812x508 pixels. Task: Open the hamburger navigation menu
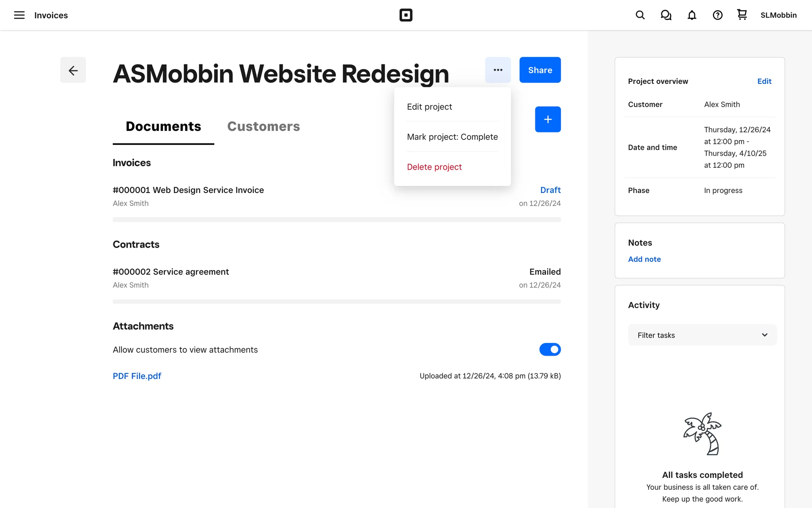coord(19,15)
